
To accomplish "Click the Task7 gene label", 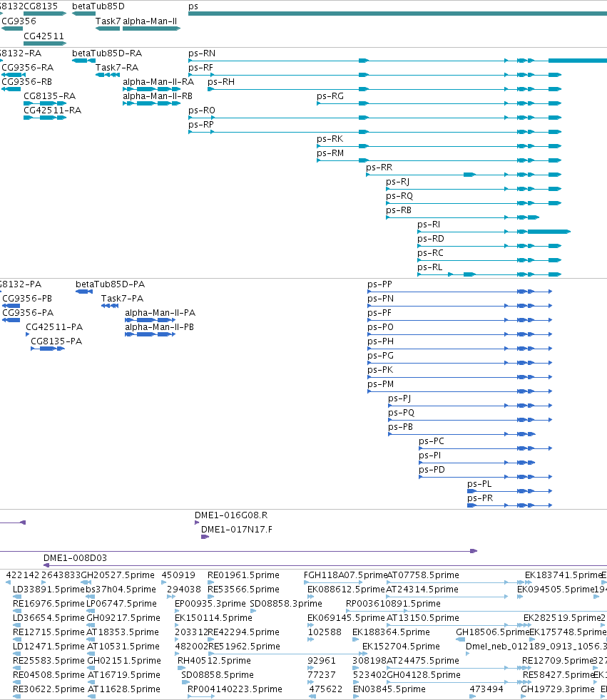I will (x=108, y=21).
